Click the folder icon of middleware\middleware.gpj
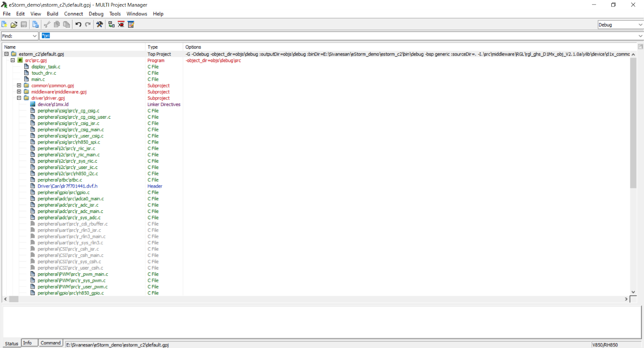The height and width of the screenshot is (348, 644). pyautogui.click(x=27, y=92)
